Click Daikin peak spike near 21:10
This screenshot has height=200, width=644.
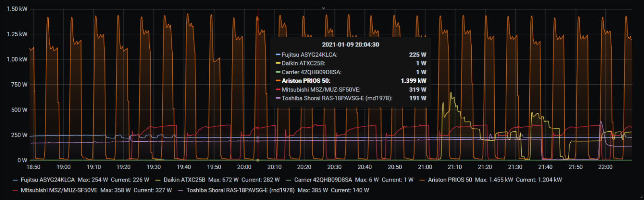click(x=451, y=93)
